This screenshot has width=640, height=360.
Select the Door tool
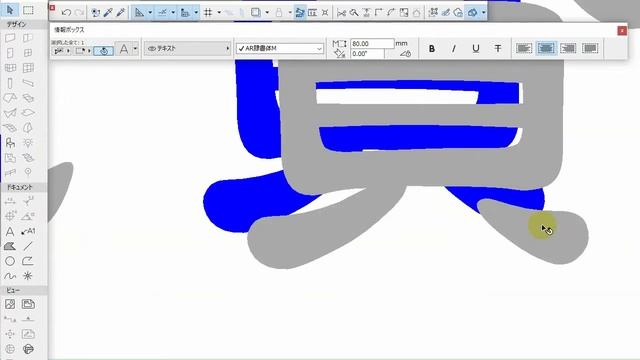(x=10, y=53)
